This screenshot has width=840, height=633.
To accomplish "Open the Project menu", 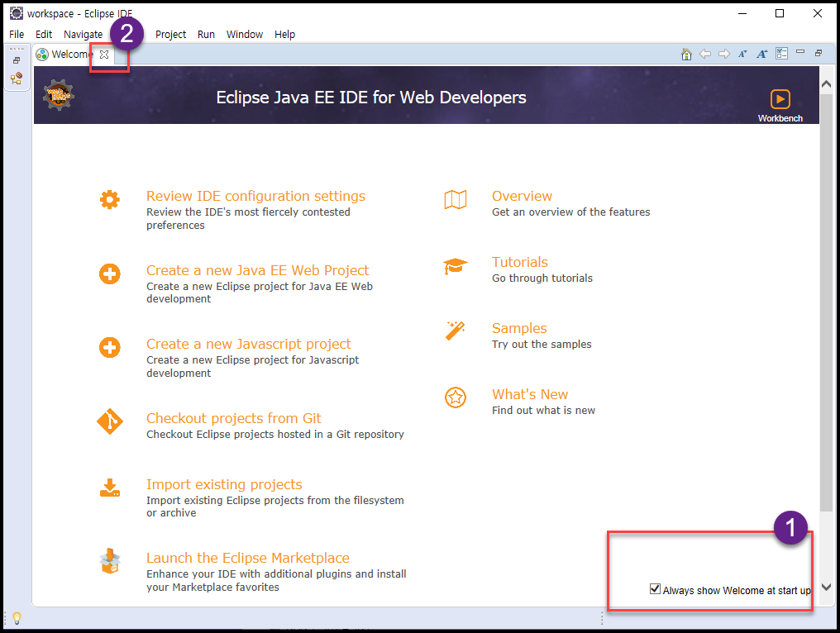I will [x=170, y=34].
